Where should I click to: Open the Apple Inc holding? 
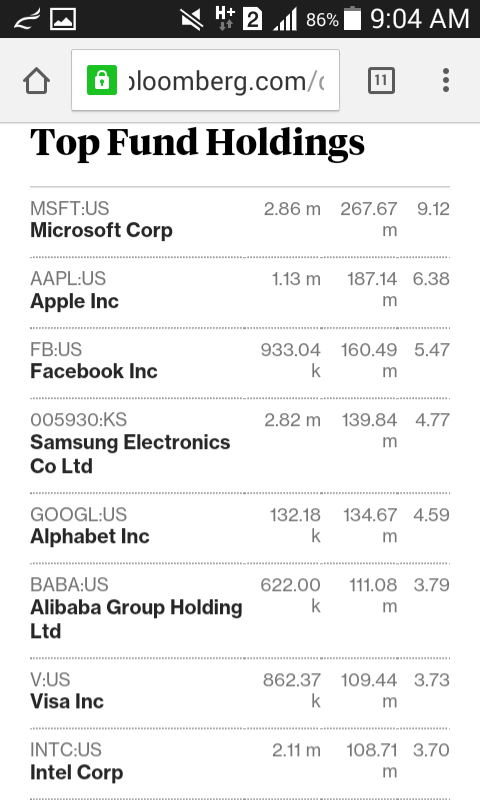pos(74,301)
